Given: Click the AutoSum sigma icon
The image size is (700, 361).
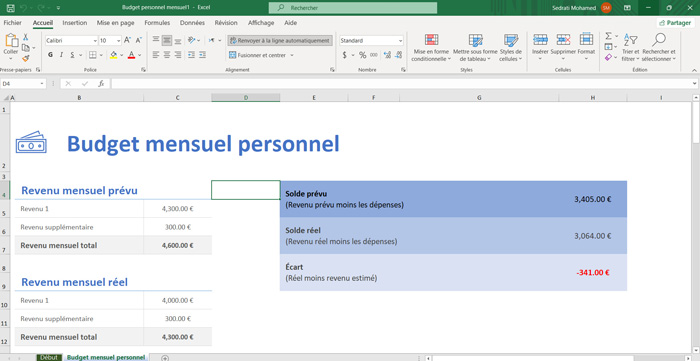Looking at the screenshot, I should (608, 36).
